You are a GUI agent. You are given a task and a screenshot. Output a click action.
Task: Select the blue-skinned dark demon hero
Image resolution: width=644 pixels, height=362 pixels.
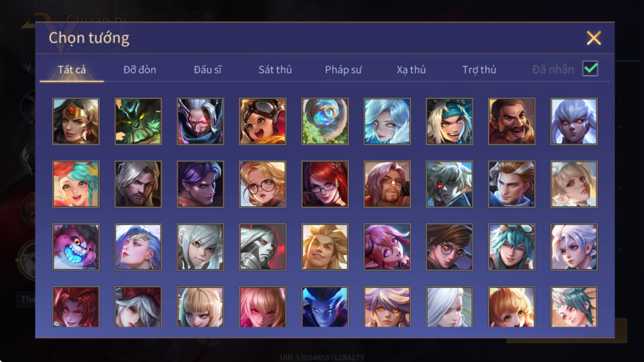pos(325,306)
